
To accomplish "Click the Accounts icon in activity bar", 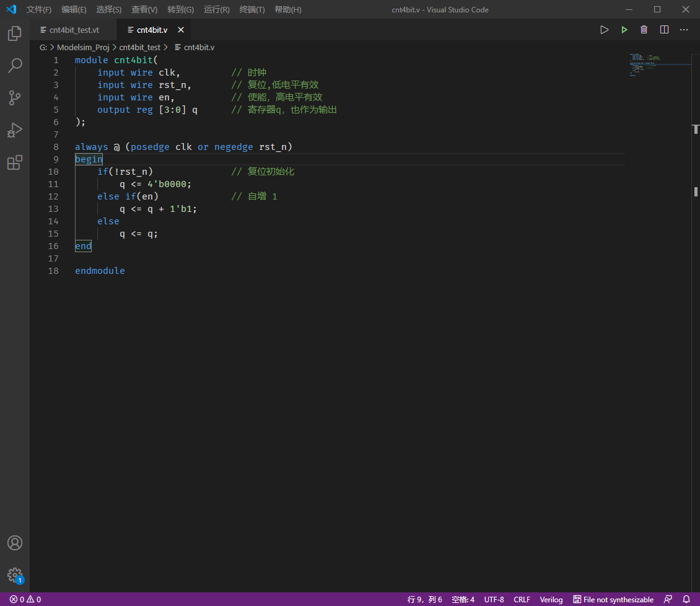I will [x=15, y=543].
